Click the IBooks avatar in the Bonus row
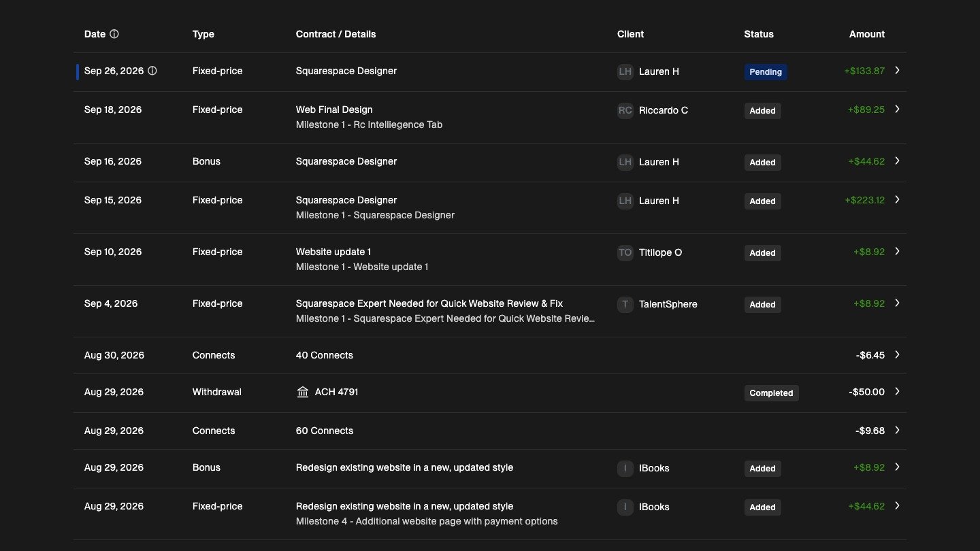 point(625,468)
